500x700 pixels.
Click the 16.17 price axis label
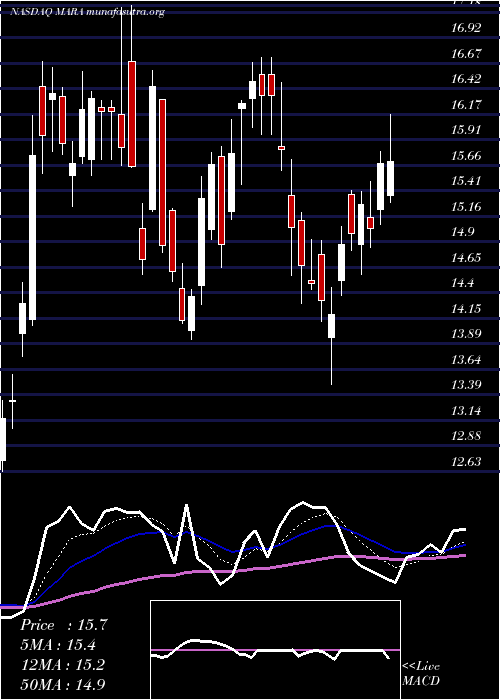(x=466, y=104)
